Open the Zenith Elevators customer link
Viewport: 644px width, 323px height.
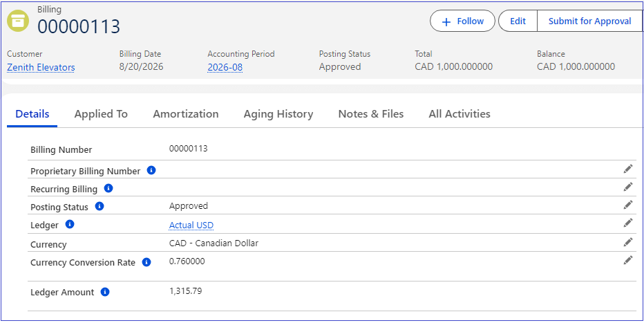(41, 67)
